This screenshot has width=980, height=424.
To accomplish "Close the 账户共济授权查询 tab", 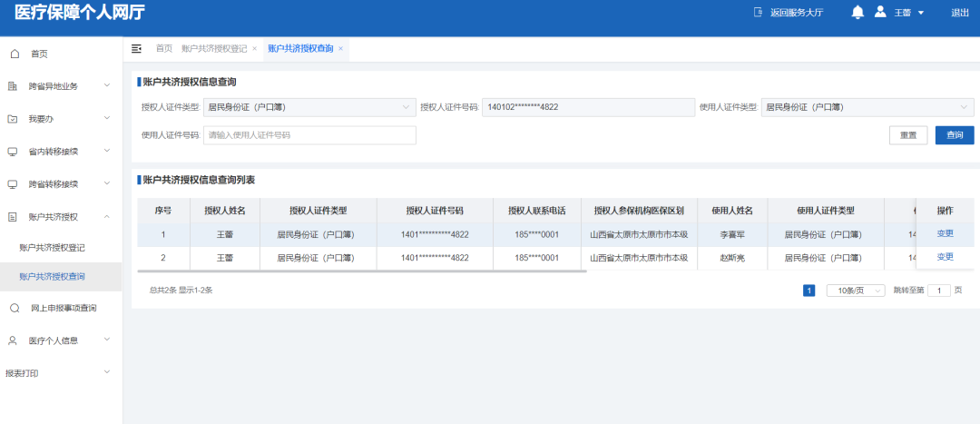I will click(341, 48).
